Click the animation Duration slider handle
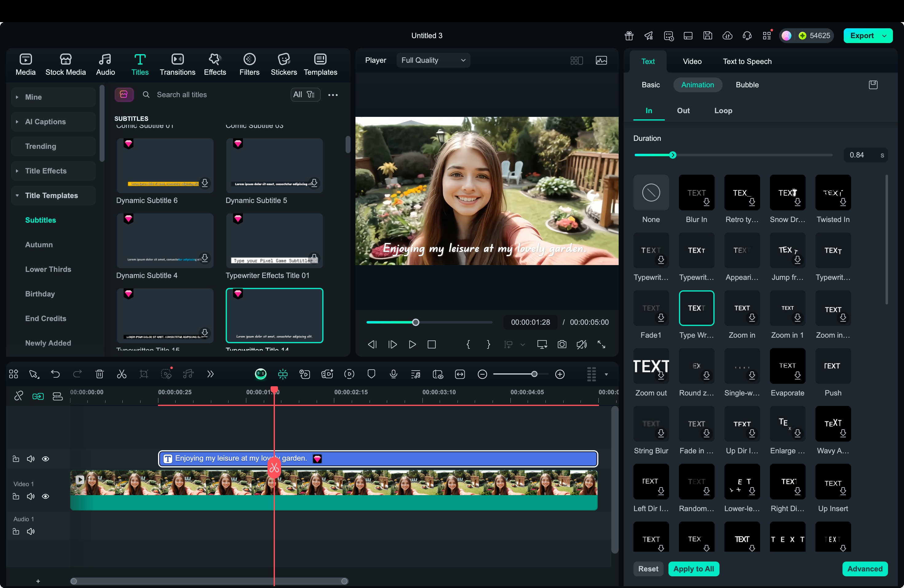The image size is (904, 588). 672,155
